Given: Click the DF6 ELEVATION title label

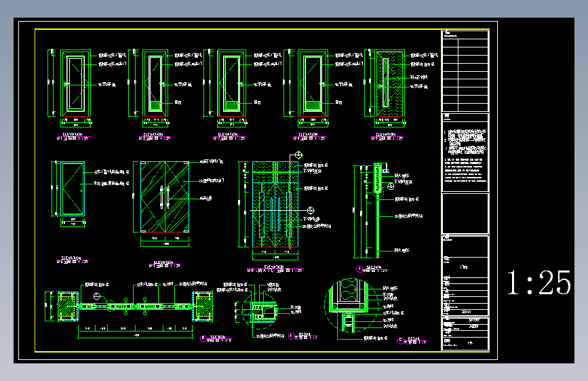Looking at the screenshot, I should 73,260.
